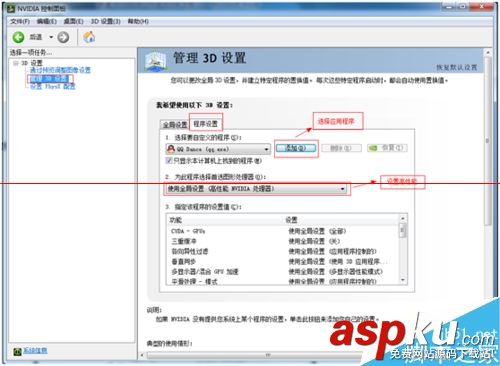Image resolution: width=500 pixels, height=366 pixels.
Task: Go to the Home page icon
Action: (x=89, y=37)
